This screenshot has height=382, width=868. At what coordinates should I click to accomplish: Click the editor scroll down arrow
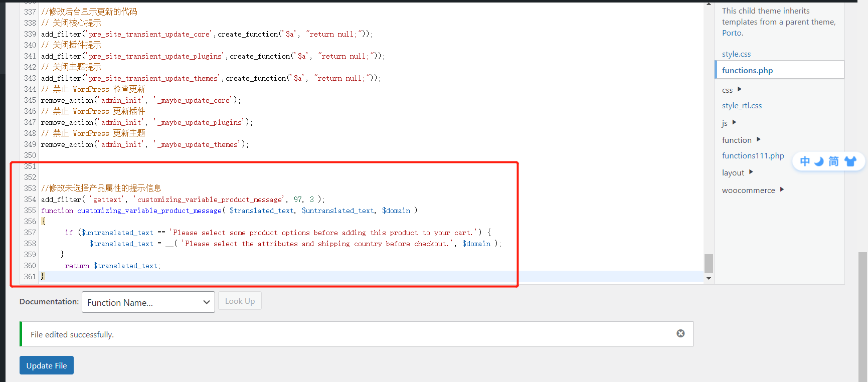click(709, 278)
